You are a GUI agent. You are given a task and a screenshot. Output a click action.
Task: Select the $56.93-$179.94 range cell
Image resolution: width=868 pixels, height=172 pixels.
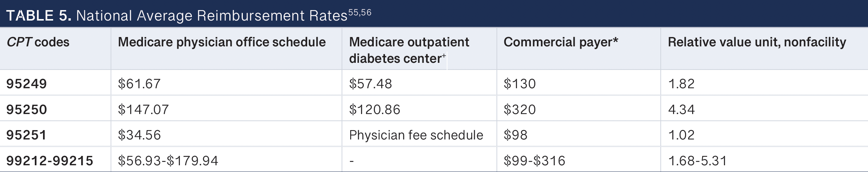(x=168, y=160)
